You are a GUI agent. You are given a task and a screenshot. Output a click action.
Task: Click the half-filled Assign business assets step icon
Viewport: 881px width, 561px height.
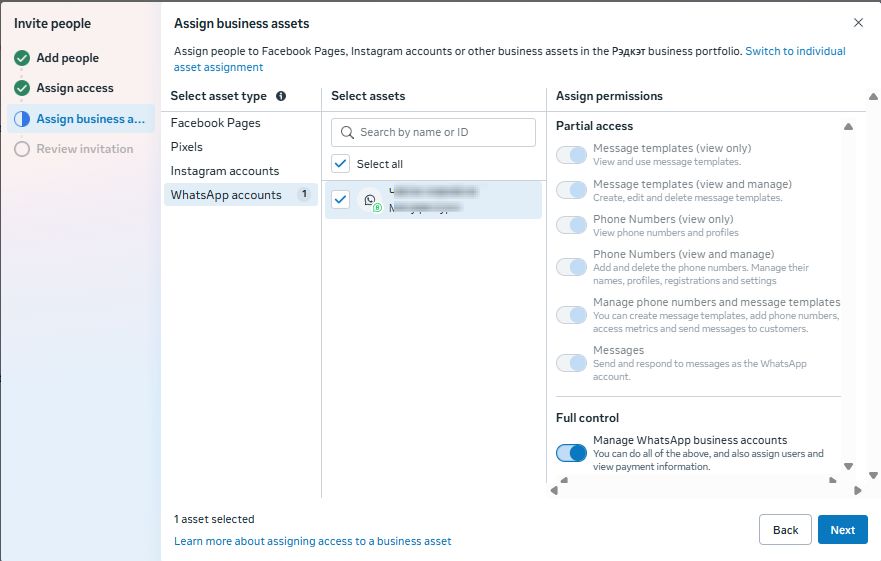click(22, 119)
